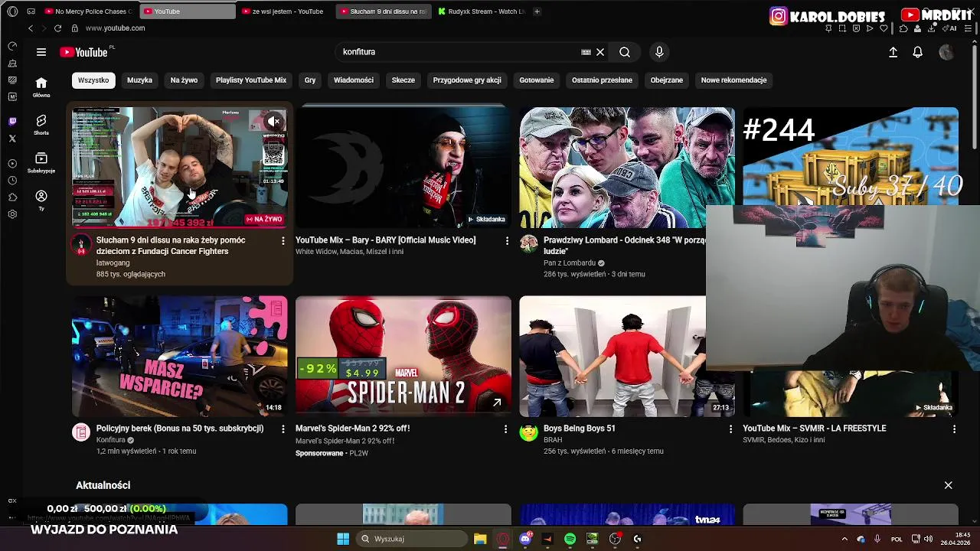The height and width of the screenshot is (551, 980).
Task: Open options menu for Słucham 9 dni dissu video
Action: 283,241
